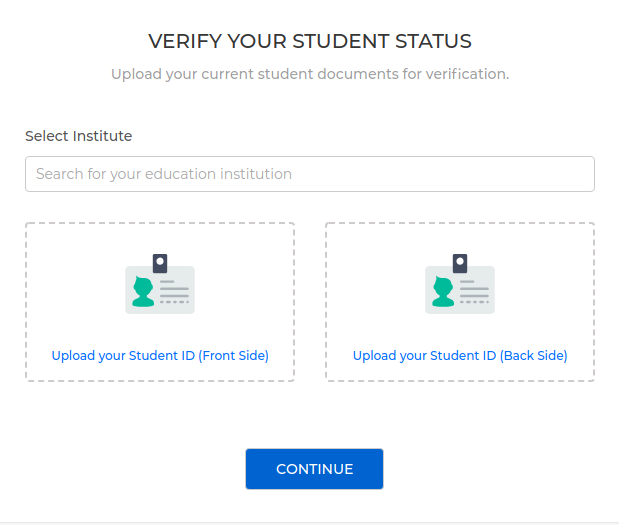This screenshot has width=619, height=525.
Task: Click the green person avatar on back ID icon
Action: click(x=443, y=291)
